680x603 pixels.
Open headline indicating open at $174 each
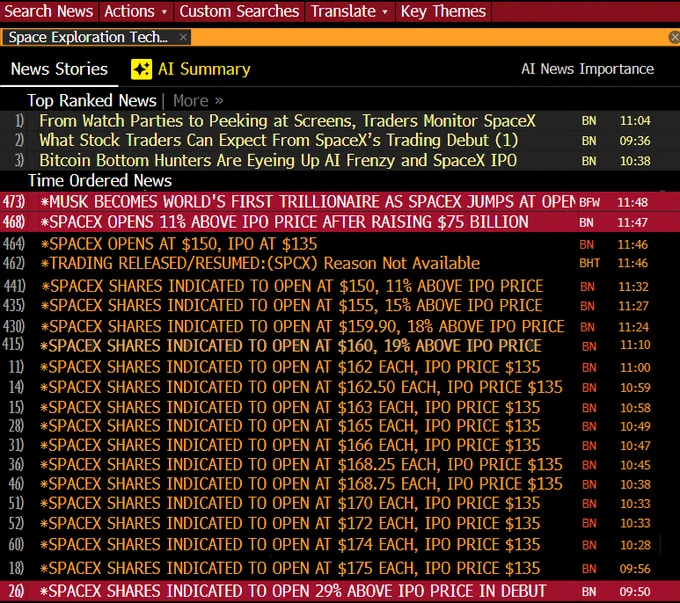click(290, 544)
